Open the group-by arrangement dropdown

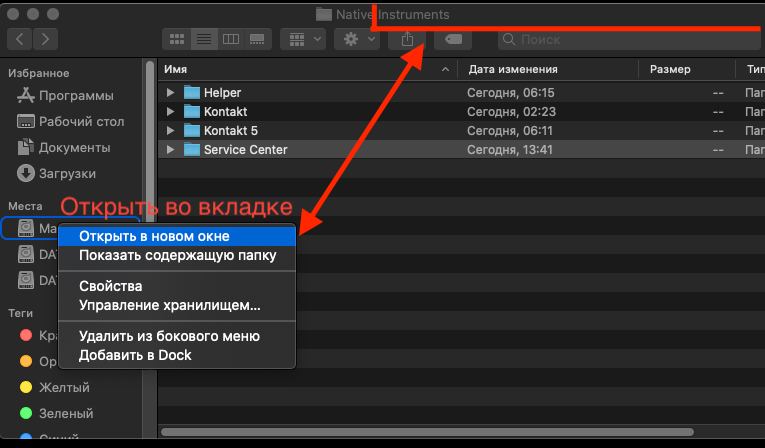pos(304,39)
